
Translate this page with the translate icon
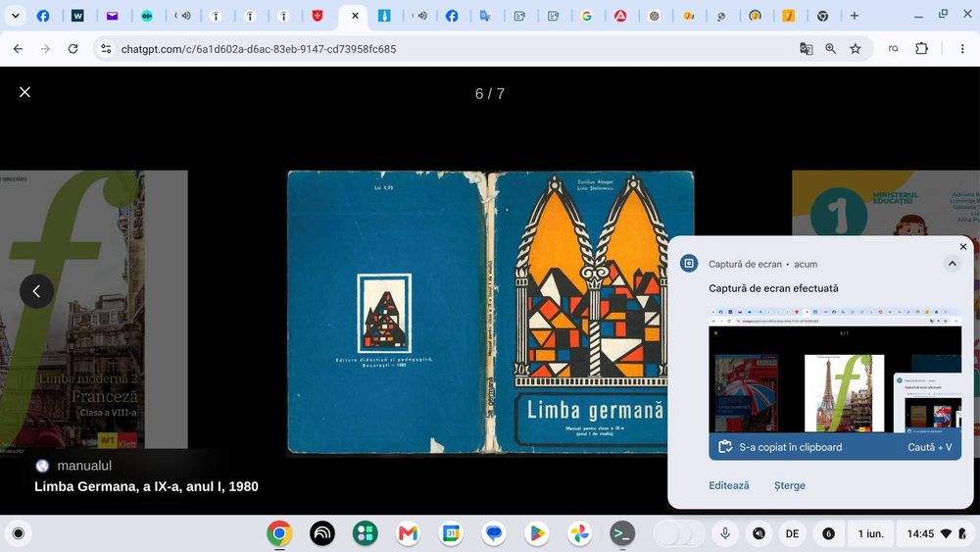(807, 49)
